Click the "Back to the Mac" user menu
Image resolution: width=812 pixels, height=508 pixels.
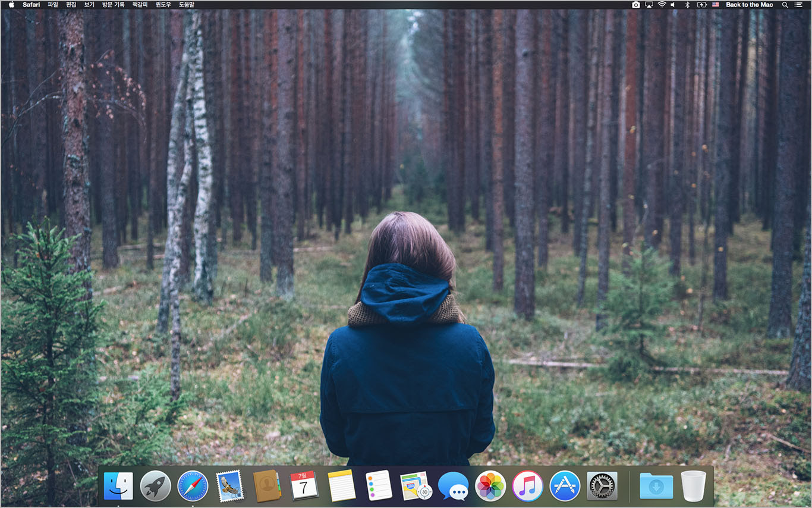click(750, 5)
